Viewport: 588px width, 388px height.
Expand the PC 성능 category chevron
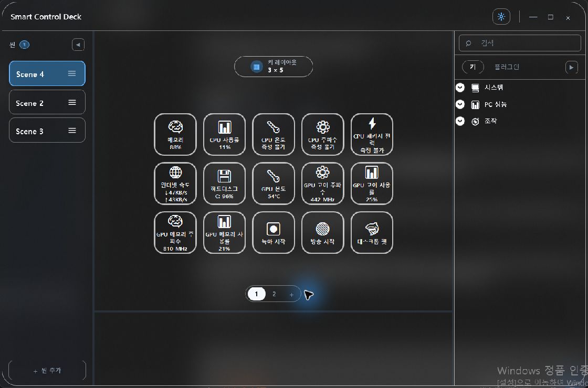coord(460,104)
